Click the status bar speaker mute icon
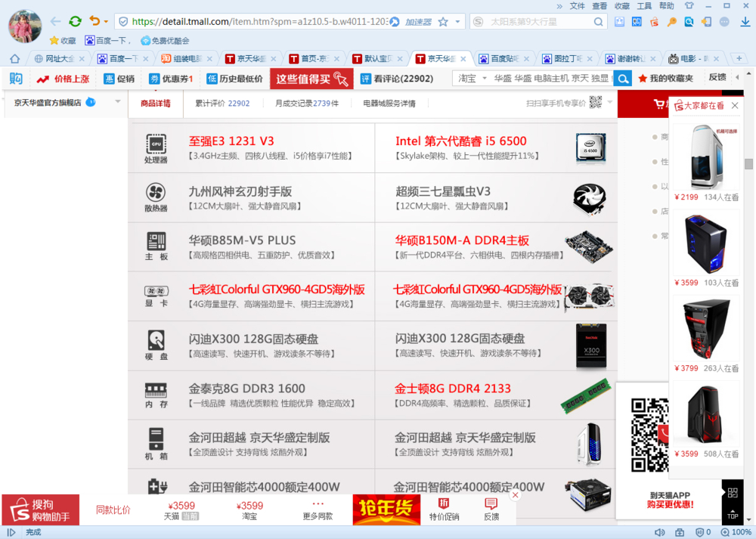Viewport: 756px width, 539px height. pos(659,532)
